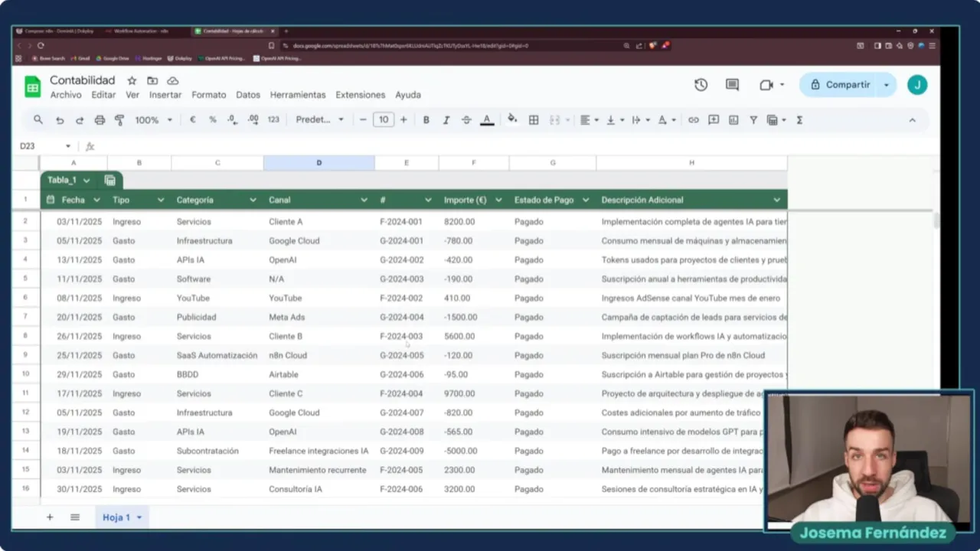Start a Meet call camera icon
This screenshot has width=980, height=551.
click(766, 85)
